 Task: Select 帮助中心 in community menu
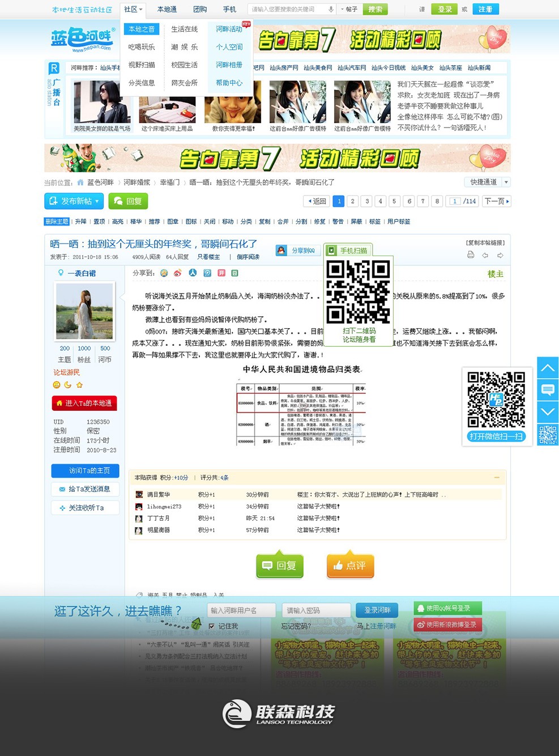tap(229, 83)
